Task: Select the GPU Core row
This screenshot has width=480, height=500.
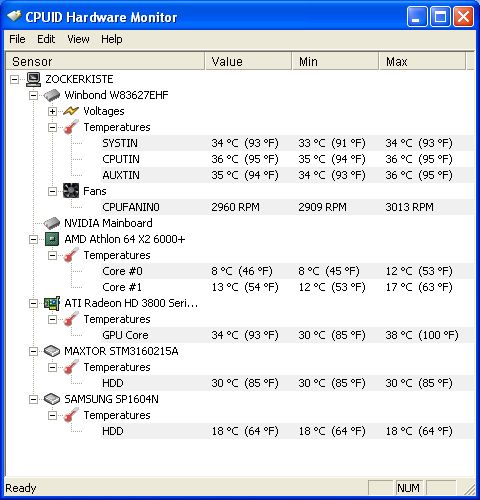Action: (287, 335)
